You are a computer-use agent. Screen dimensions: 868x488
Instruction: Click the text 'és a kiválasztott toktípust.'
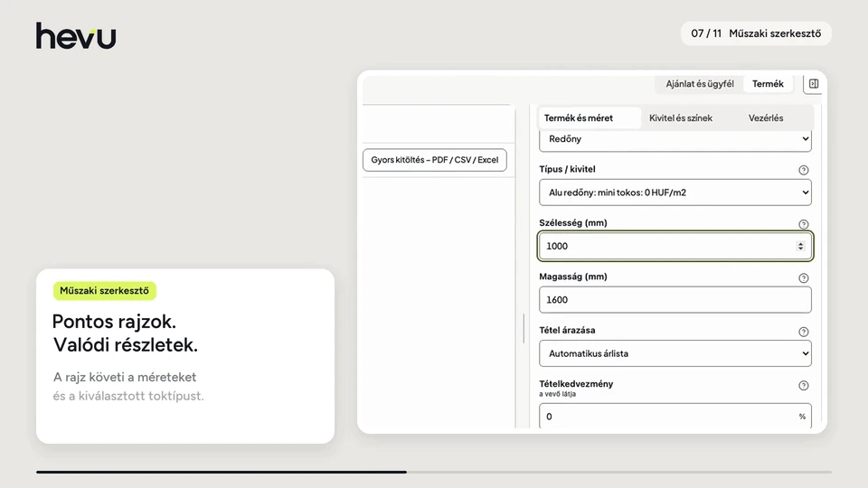[x=128, y=396]
